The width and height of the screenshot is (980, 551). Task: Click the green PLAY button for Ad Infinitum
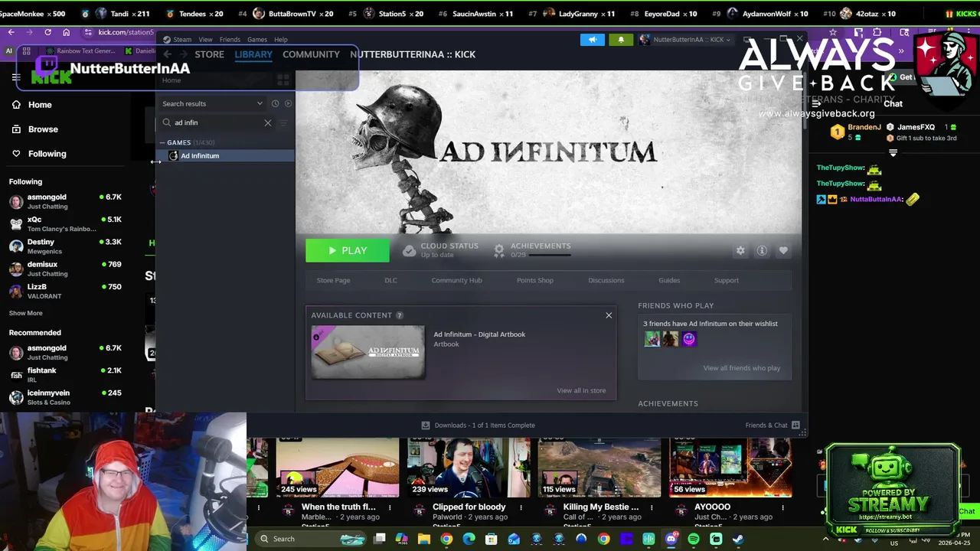click(x=348, y=250)
